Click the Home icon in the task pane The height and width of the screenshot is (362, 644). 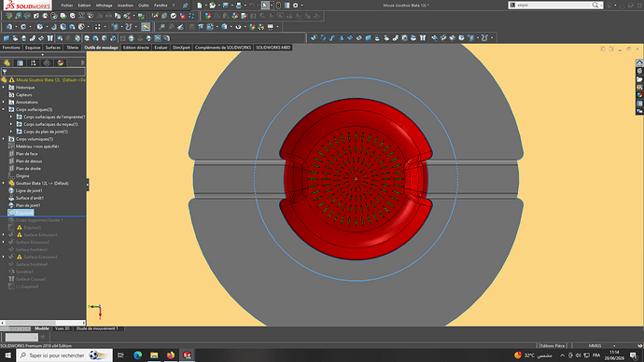[639, 63]
